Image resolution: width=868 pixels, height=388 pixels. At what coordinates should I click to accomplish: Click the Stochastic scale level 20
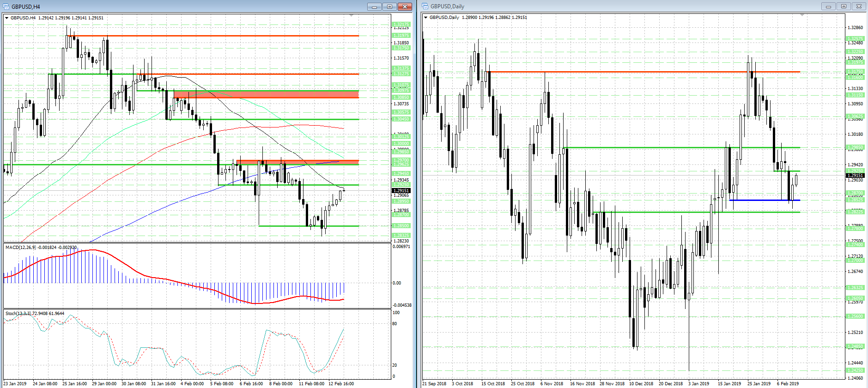point(395,365)
